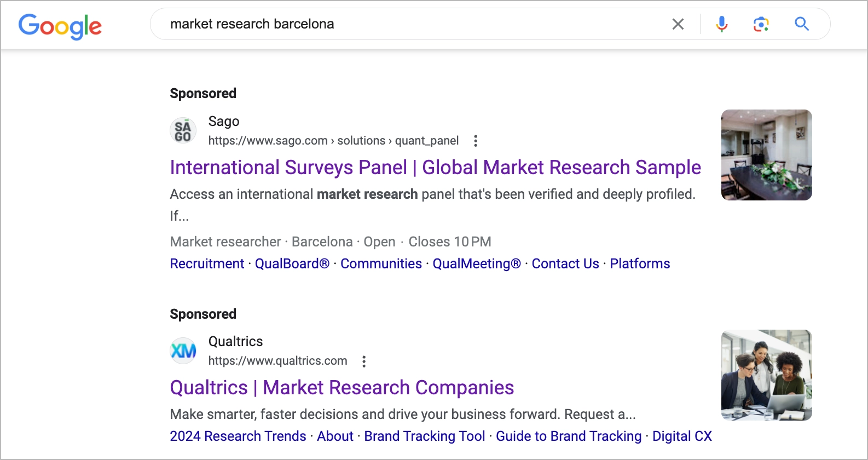Click the Sago conference room thumbnail
Viewport: 868px width, 460px height.
766,155
